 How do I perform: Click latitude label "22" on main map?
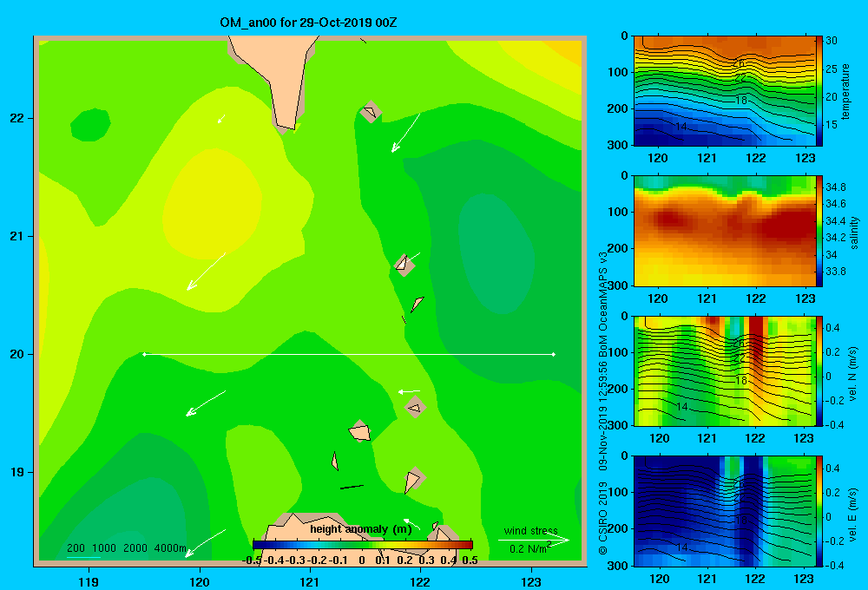[17, 119]
